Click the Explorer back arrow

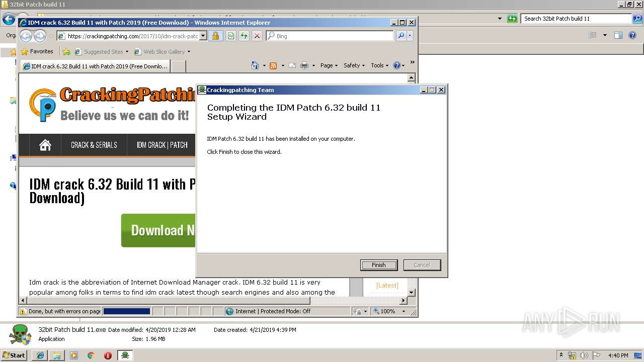pyautogui.click(x=9, y=19)
